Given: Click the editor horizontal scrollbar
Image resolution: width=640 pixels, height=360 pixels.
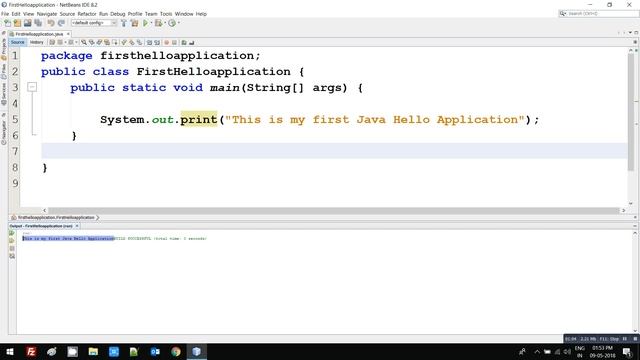Looking at the screenshot, I should point(333,211).
